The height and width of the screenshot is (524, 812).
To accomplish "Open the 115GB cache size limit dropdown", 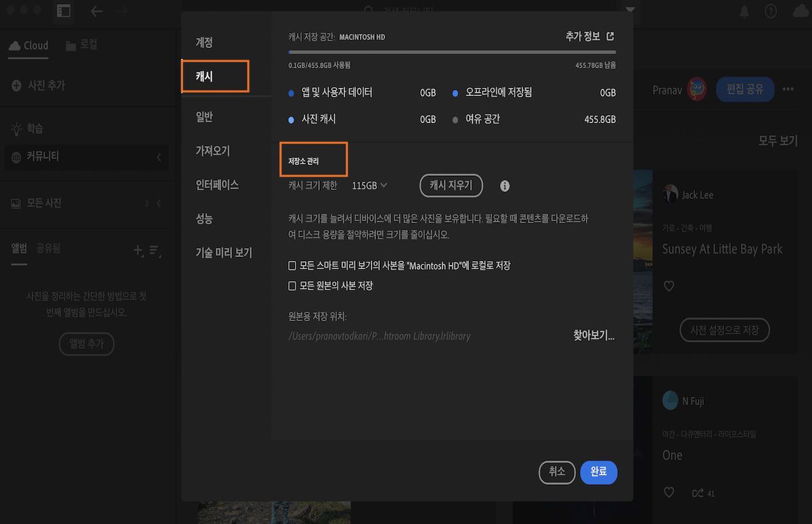I will point(369,185).
